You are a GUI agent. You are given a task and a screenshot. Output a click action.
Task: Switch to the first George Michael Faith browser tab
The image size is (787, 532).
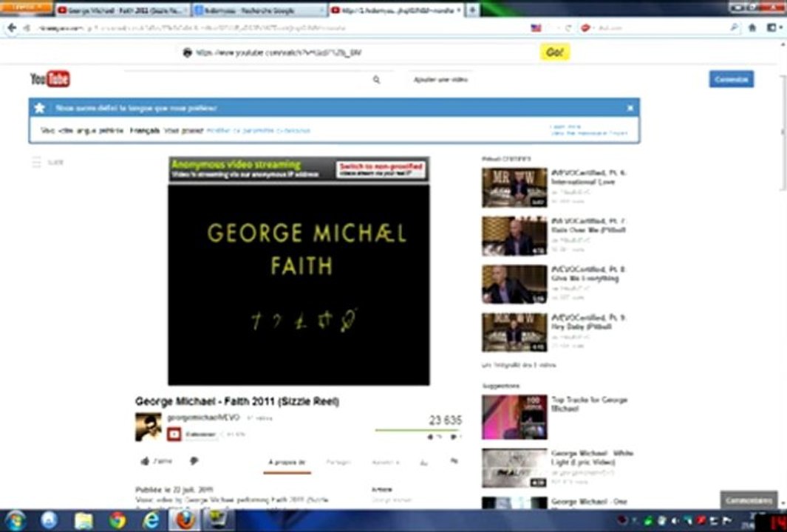pos(123,10)
